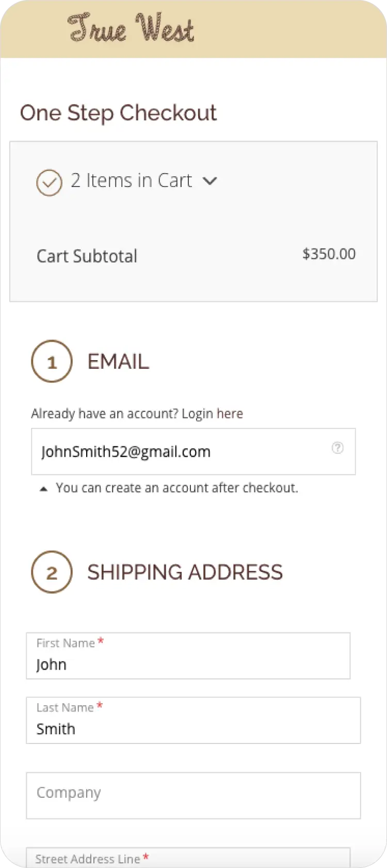Click the EMAIL section heading

click(x=118, y=362)
